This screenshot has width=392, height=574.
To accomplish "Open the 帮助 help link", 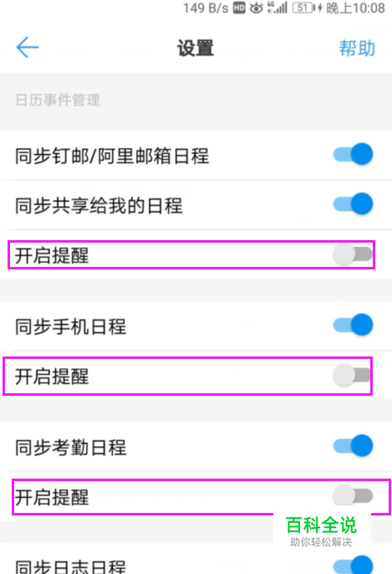I will click(357, 48).
